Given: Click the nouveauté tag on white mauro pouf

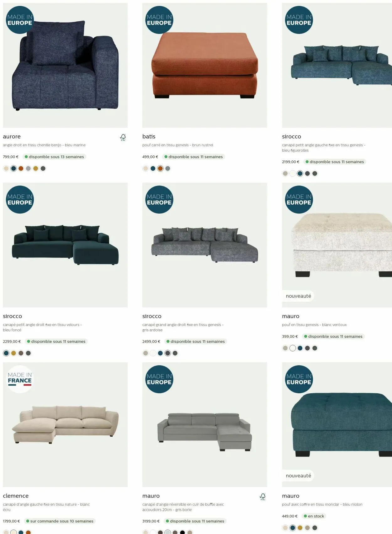Looking at the screenshot, I should click(x=298, y=296).
